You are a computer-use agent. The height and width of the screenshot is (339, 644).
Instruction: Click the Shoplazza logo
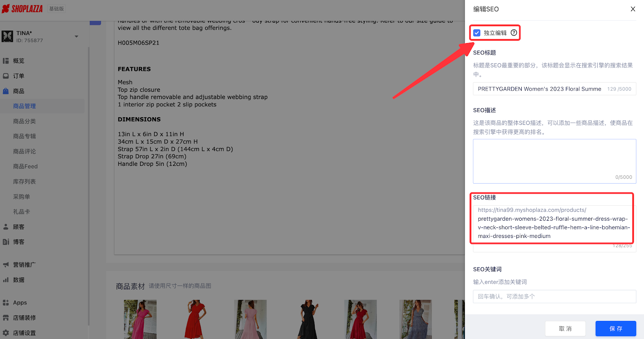[22, 9]
